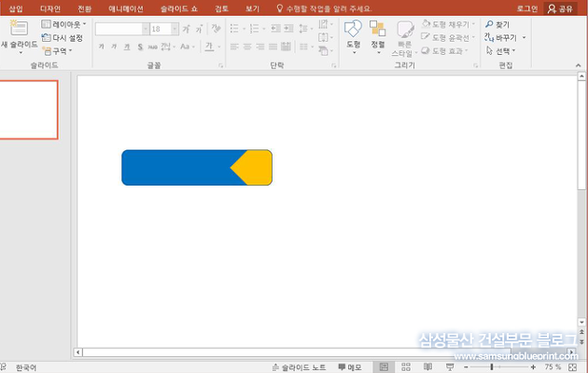Switch to the 디자인 tab

click(x=49, y=8)
